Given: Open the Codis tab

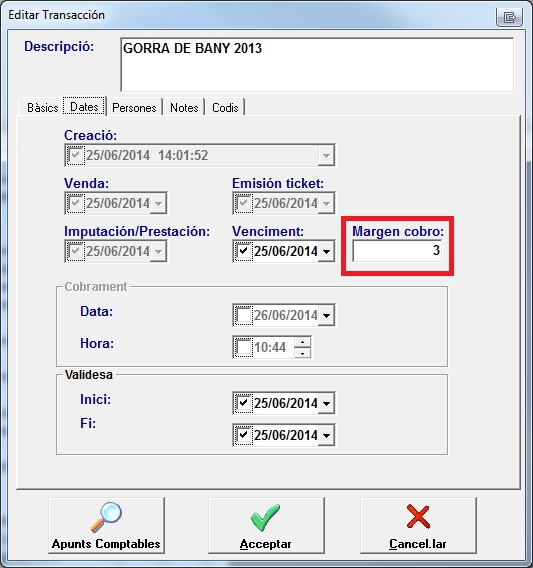Looking at the screenshot, I should coord(225,108).
